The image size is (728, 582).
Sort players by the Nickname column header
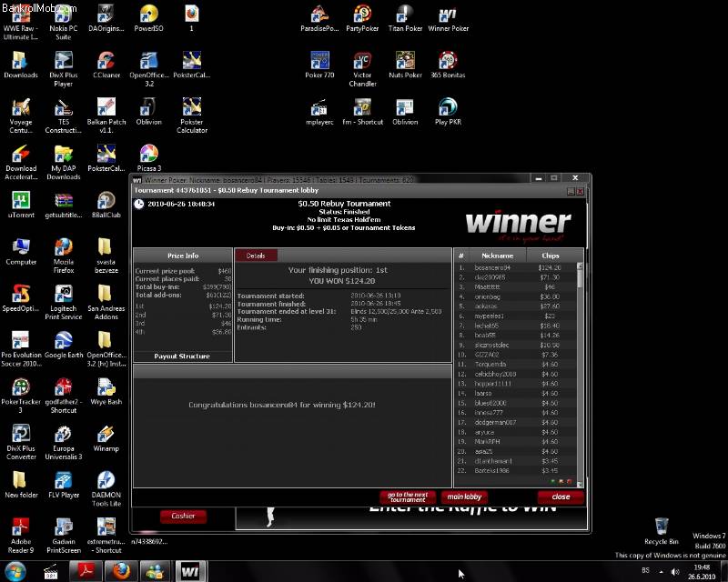[497, 256]
